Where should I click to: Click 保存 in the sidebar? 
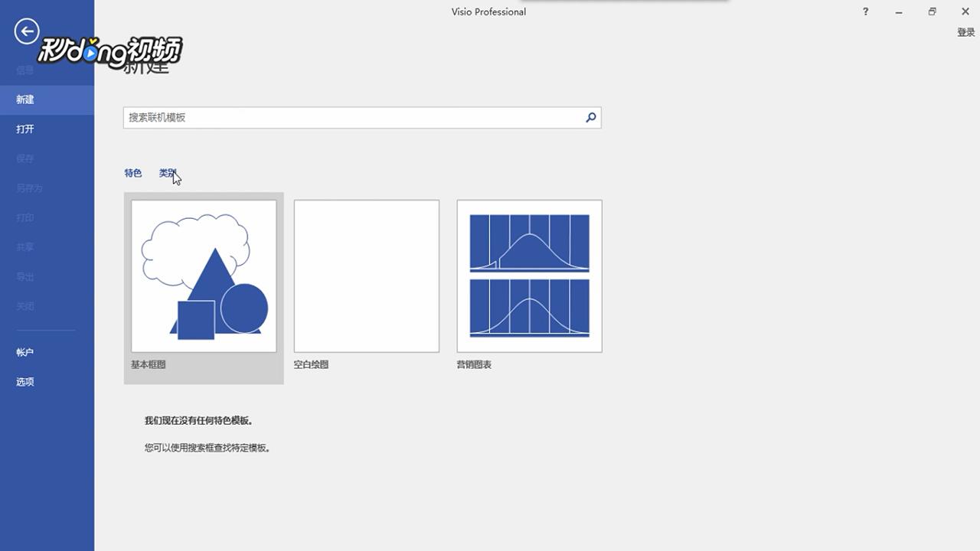coord(25,158)
